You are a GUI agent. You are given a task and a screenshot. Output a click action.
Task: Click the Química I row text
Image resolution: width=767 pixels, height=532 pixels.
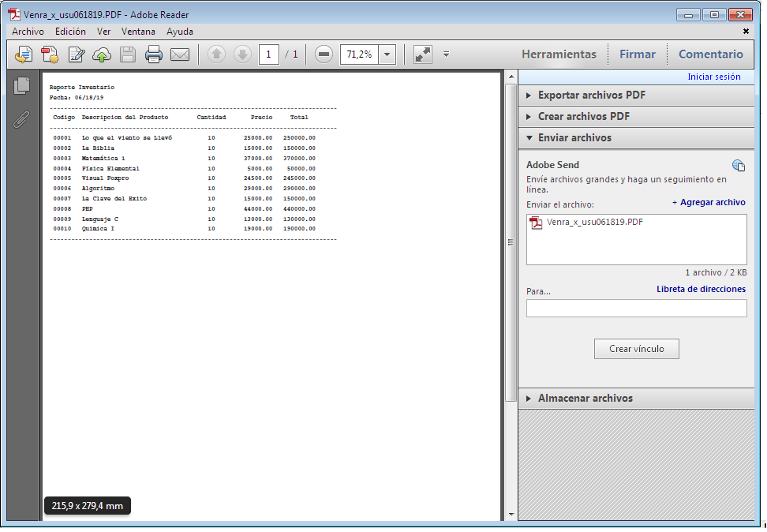pyautogui.click(x=98, y=229)
